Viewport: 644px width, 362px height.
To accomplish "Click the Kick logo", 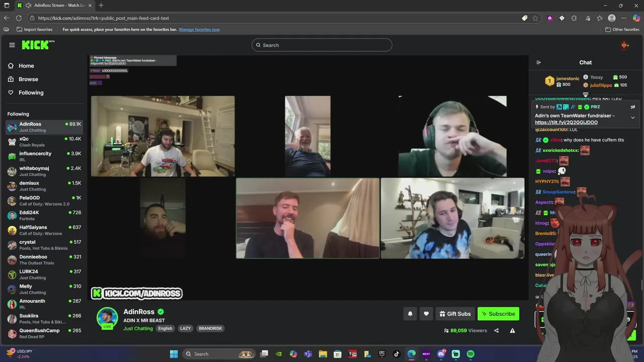I will (x=38, y=45).
